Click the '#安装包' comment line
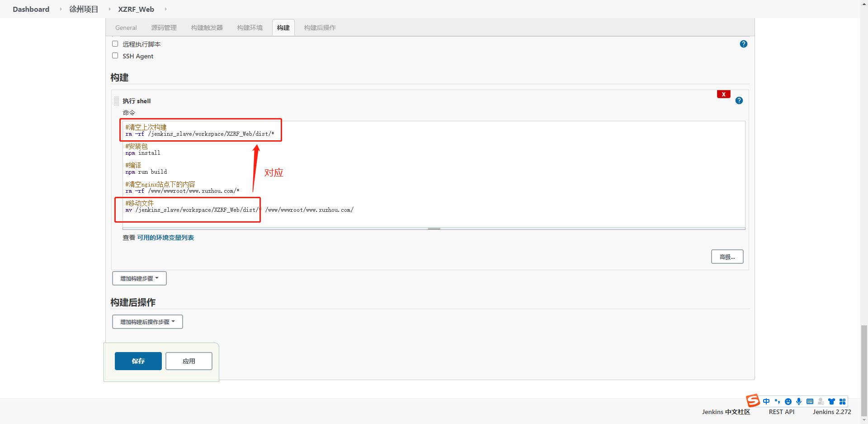This screenshot has height=424, width=868. coord(137,146)
